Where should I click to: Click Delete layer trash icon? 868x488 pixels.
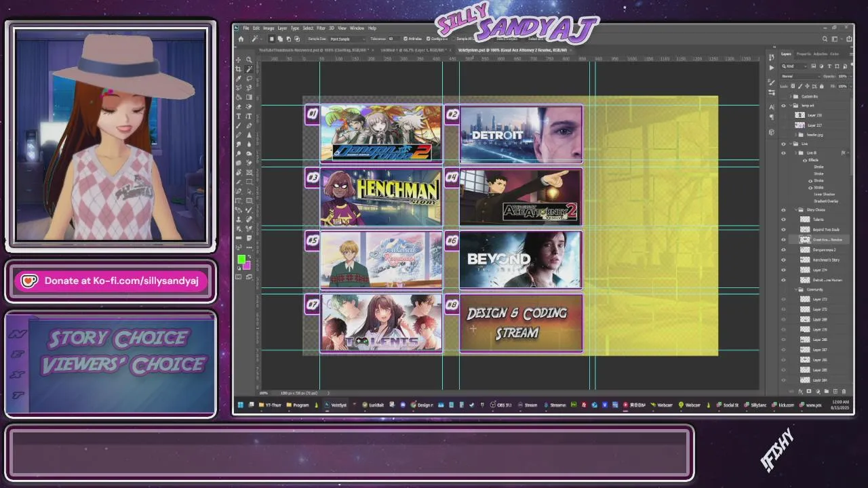coord(844,391)
